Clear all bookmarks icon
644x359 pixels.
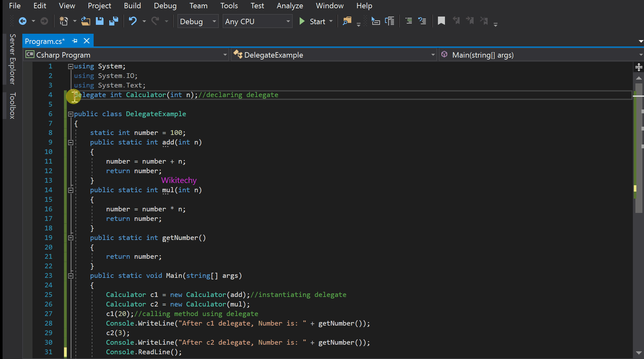click(484, 21)
